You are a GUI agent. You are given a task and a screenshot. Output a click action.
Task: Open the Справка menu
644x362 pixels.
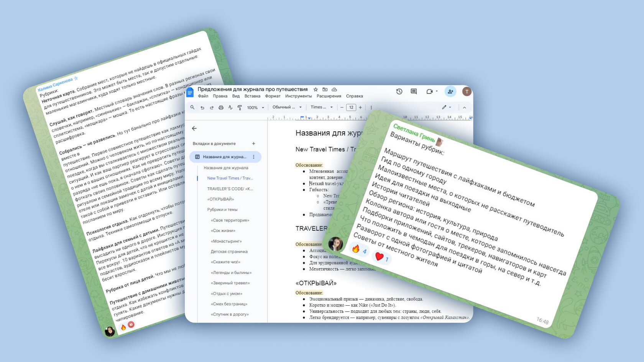[355, 96]
